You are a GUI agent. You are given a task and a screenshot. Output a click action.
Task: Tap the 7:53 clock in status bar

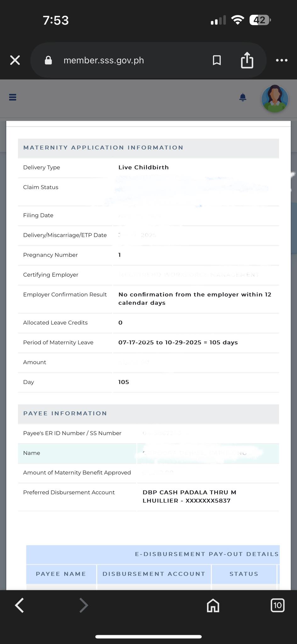pyautogui.click(x=56, y=20)
